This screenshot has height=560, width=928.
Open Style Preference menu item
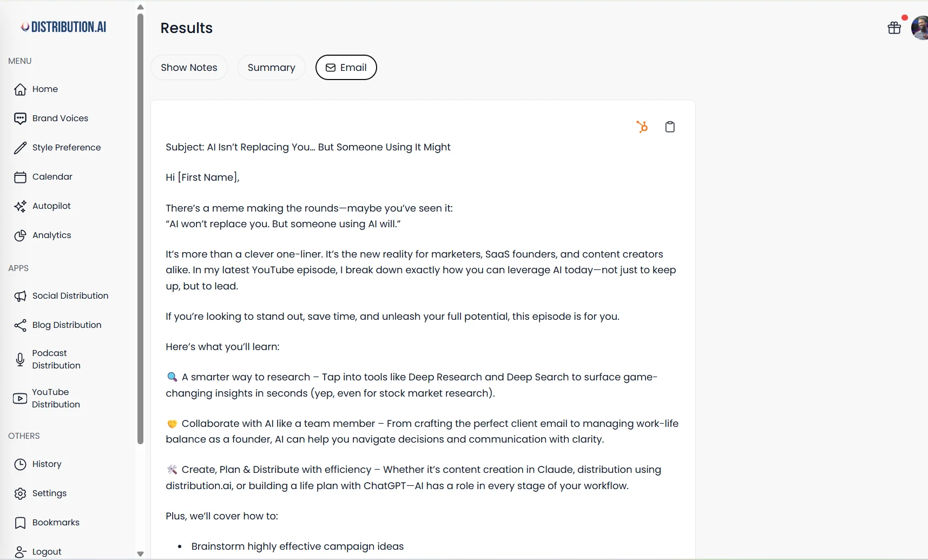point(66,148)
